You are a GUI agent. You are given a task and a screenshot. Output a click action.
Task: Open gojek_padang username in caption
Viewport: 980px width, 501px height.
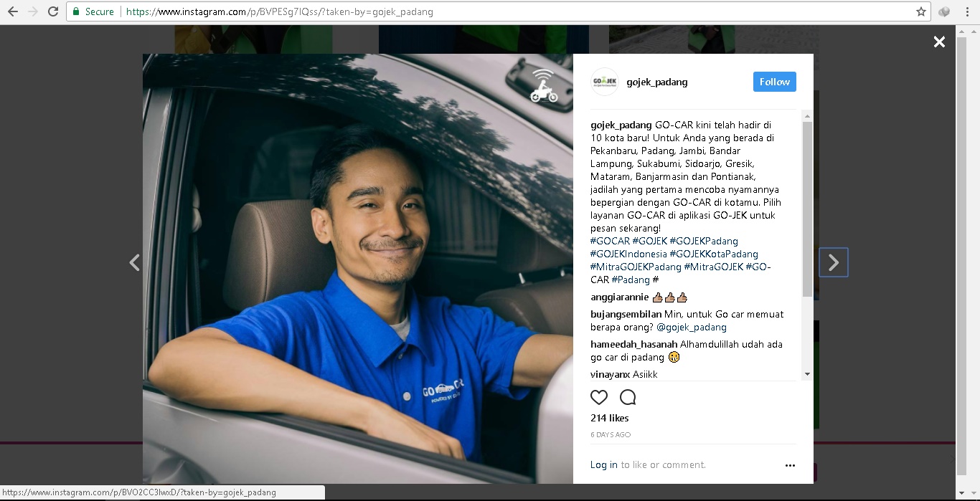[621, 125]
